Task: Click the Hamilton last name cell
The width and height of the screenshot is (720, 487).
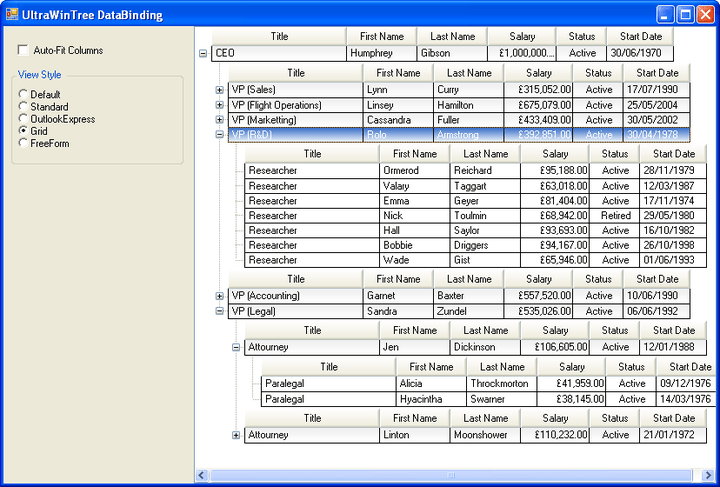Action: (469, 105)
